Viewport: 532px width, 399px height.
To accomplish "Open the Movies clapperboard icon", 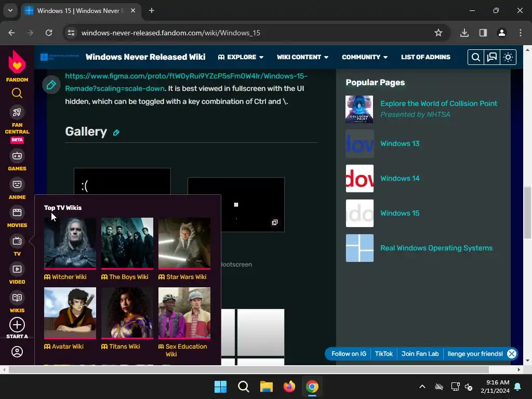I will (x=17, y=212).
